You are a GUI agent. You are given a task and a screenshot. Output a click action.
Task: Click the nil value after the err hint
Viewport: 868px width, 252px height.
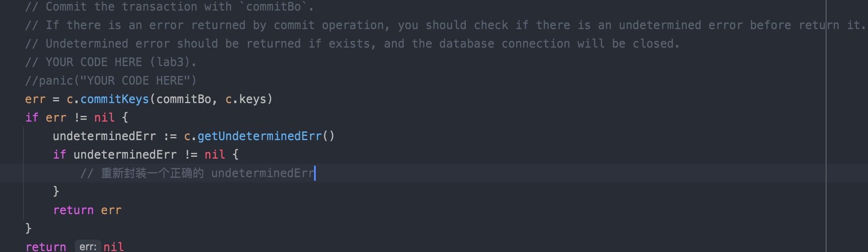(113, 247)
